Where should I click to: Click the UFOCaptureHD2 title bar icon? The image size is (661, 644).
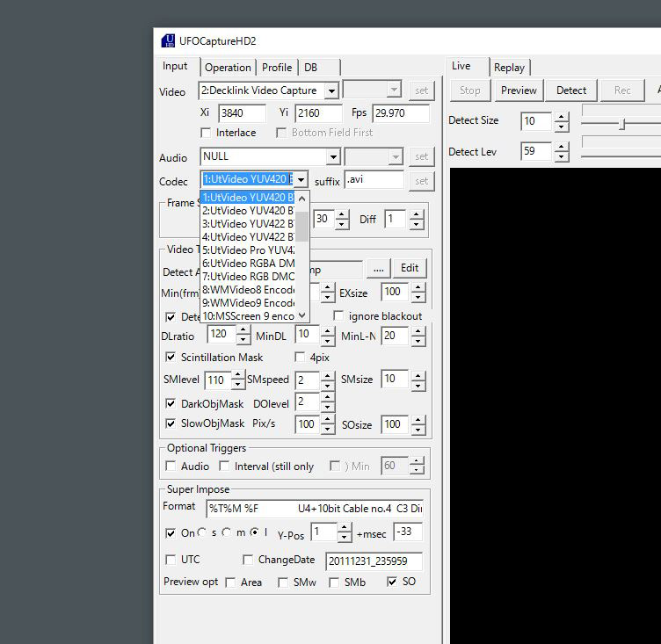tap(168, 41)
